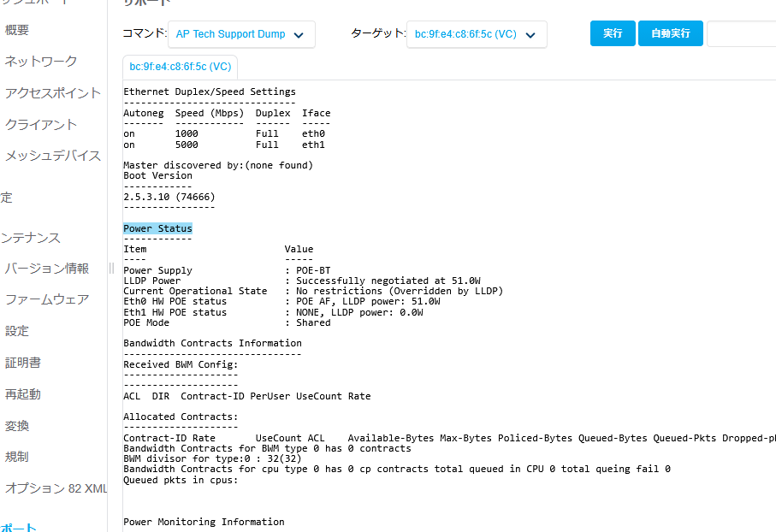Image resolution: width=776 pixels, height=532 pixels.
Task: Open オプション 82 XML in the sidebar
Action: pos(56,488)
